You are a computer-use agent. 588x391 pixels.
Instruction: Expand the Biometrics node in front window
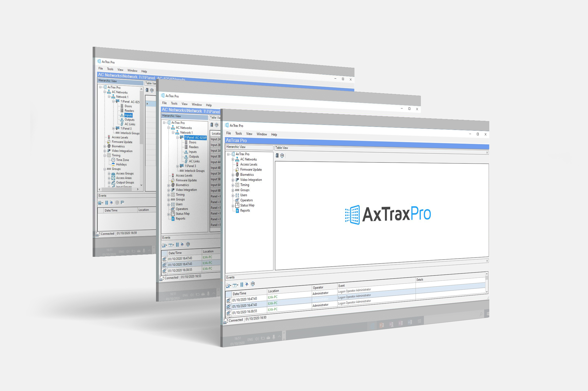tap(233, 175)
